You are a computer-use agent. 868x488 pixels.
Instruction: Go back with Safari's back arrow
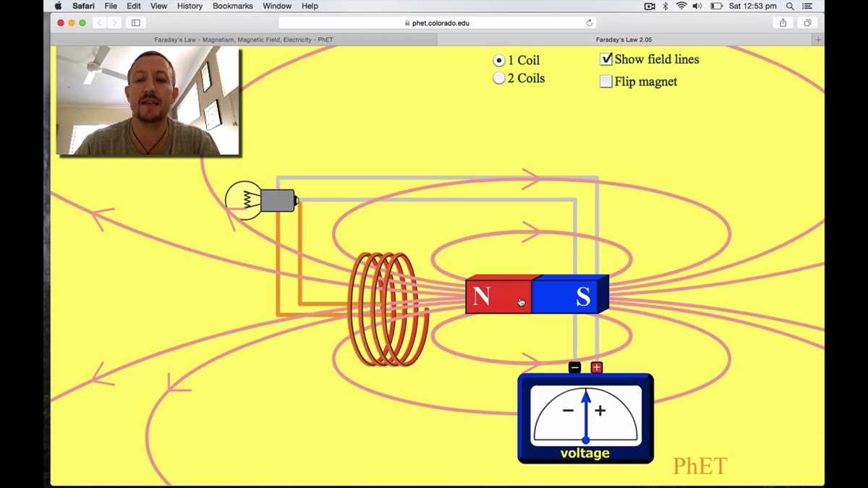coord(100,23)
